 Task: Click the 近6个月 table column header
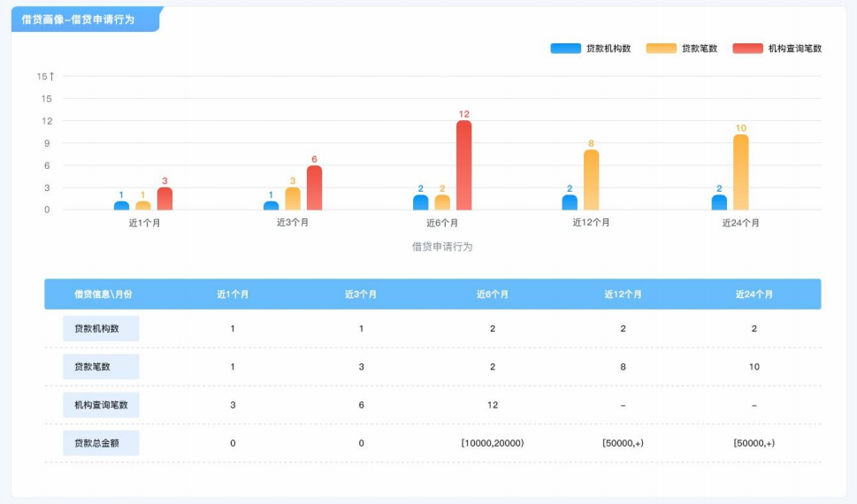pyautogui.click(x=493, y=294)
